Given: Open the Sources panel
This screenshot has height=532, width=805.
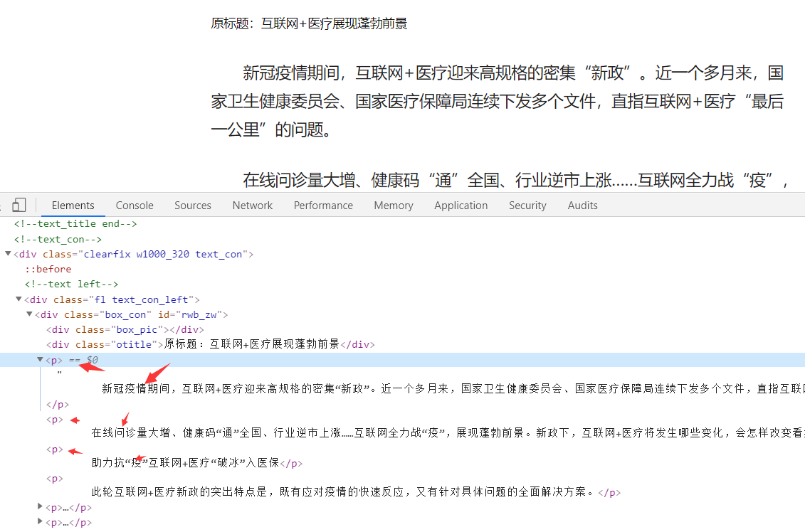Looking at the screenshot, I should 192,205.
